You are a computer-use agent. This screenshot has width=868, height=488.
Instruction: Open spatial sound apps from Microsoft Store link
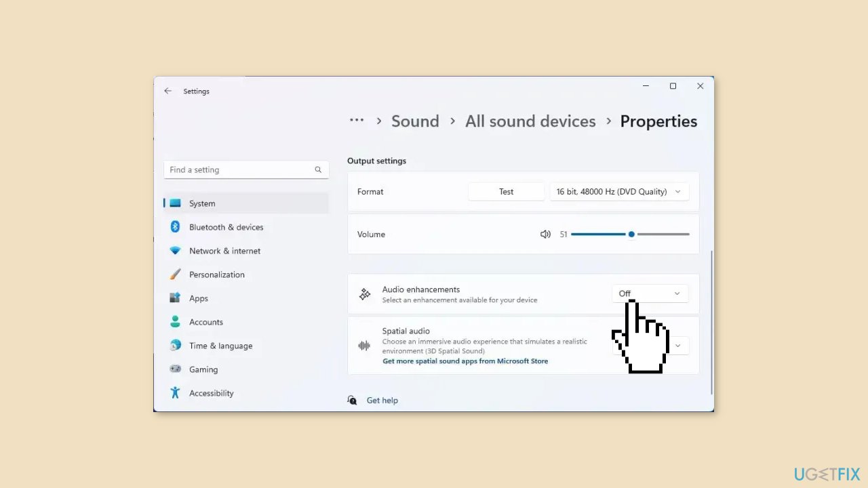coord(465,361)
